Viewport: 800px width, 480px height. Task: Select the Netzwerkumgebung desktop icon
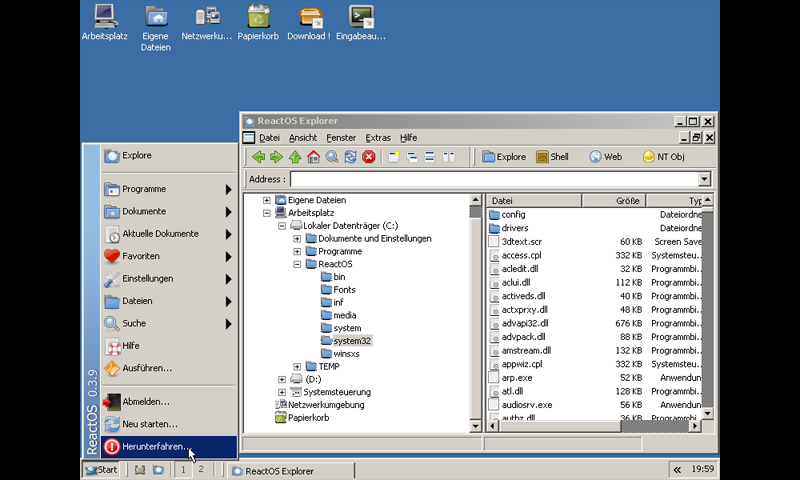(x=207, y=22)
